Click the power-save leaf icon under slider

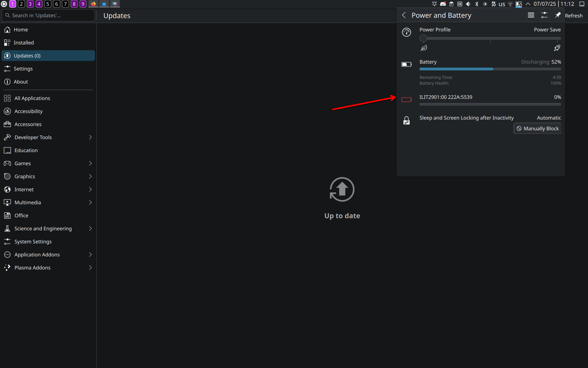424,48
